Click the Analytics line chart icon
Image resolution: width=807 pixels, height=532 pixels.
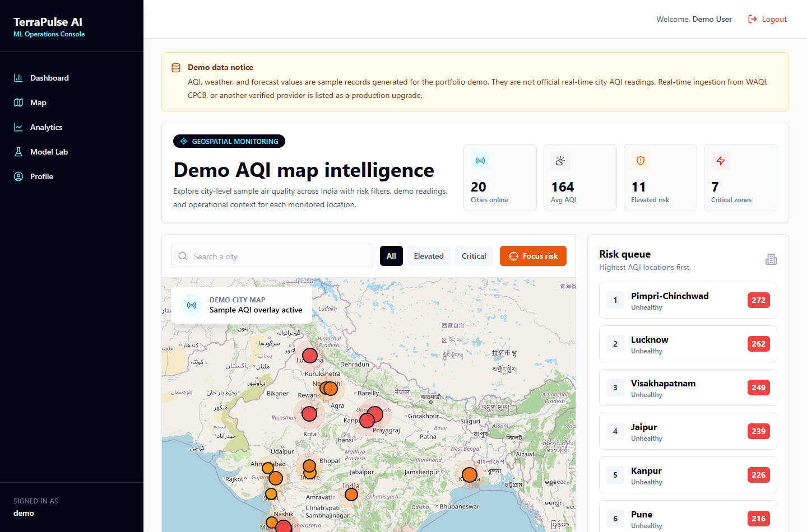click(18, 127)
